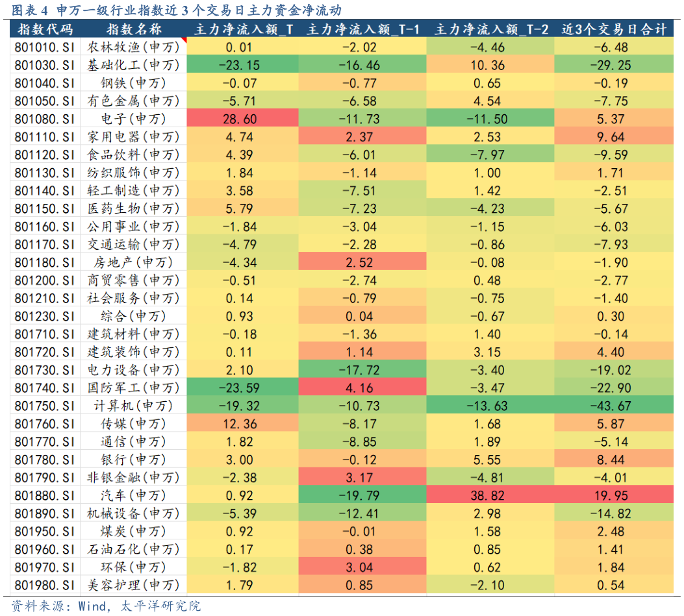Select the 近3个交易日合计 column header

click(613, 29)
